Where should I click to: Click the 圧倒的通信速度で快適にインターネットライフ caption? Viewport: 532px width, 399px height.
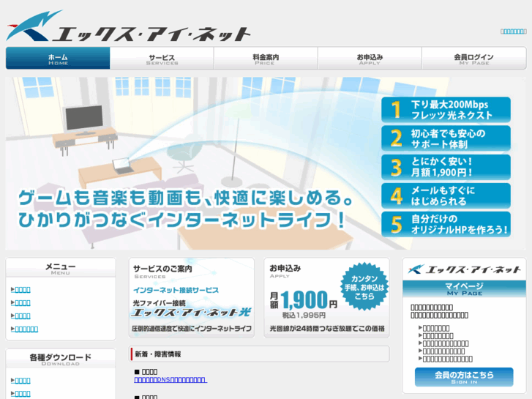192,329
